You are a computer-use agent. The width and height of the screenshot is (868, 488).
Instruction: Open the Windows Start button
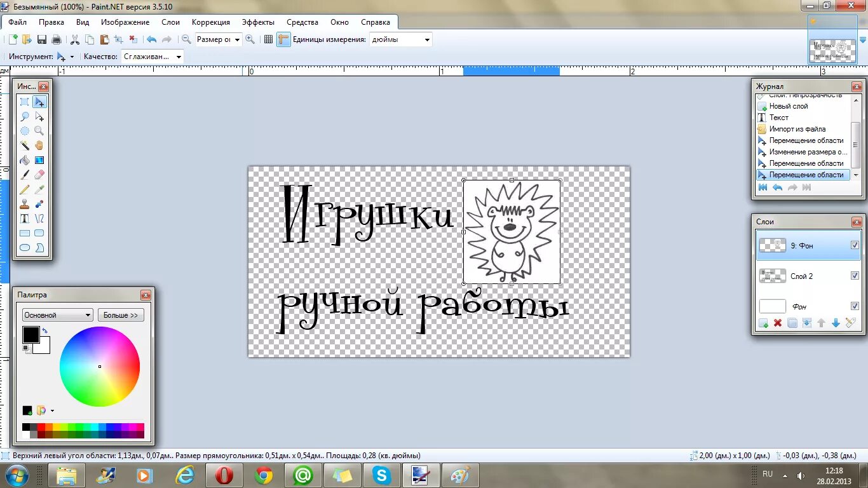(x=17, y=475)
